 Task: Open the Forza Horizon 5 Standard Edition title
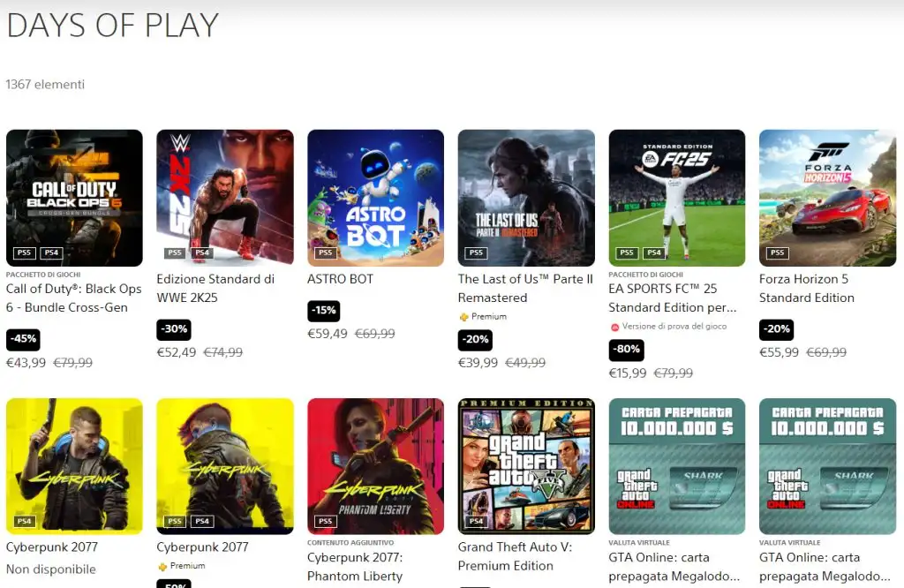[x=807, y=288]
